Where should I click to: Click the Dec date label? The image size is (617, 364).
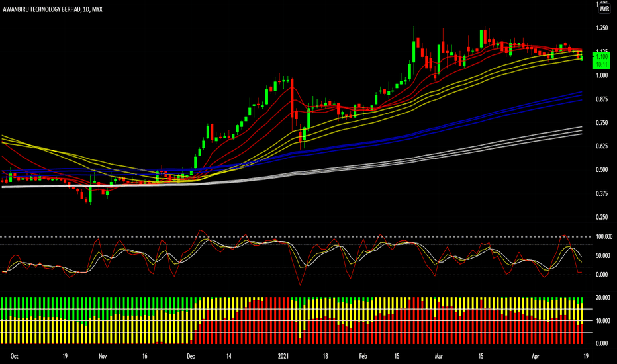191,357
